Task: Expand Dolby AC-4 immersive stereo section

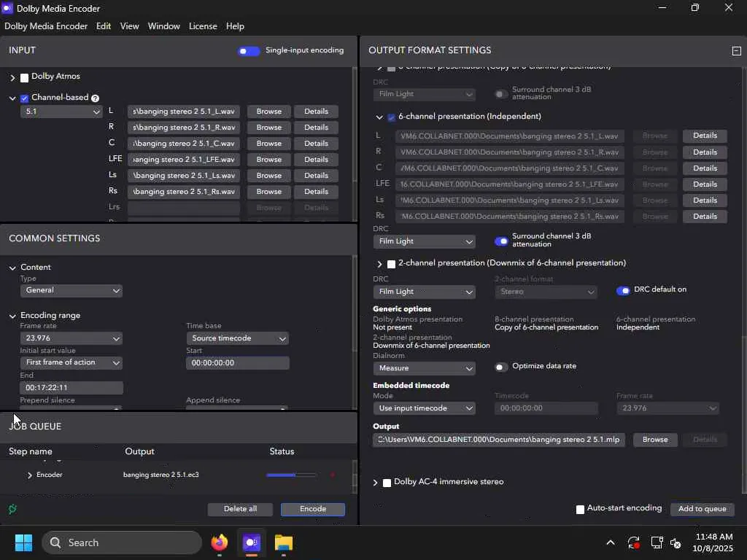Action: pyautogui.click(x=376, y=483)
